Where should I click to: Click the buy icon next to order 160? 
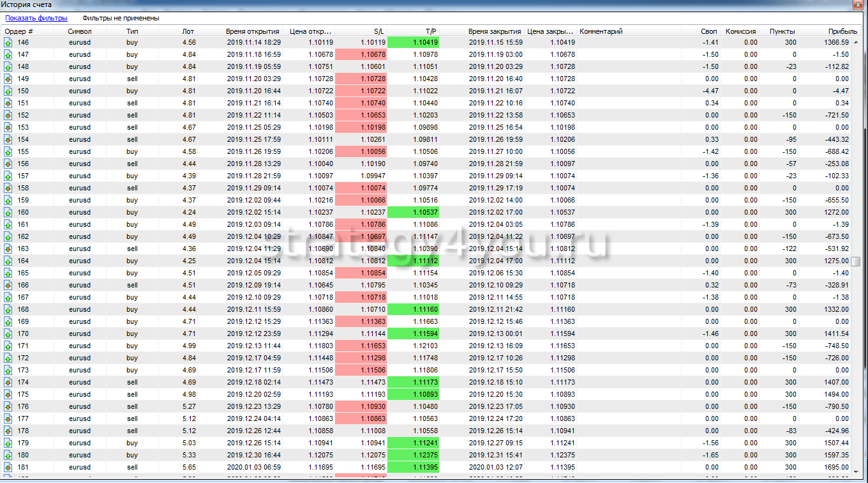(x=8, y=212)
